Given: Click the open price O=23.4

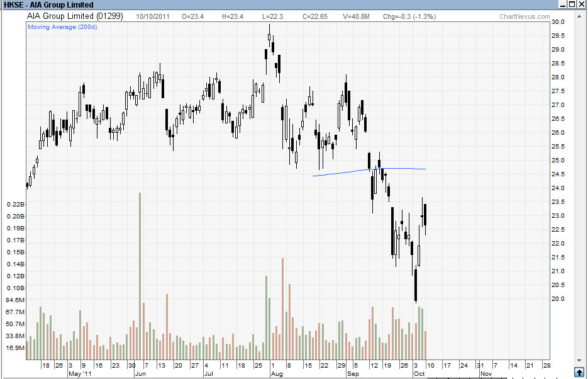Looking at the screenshot, I should point(192,16).
